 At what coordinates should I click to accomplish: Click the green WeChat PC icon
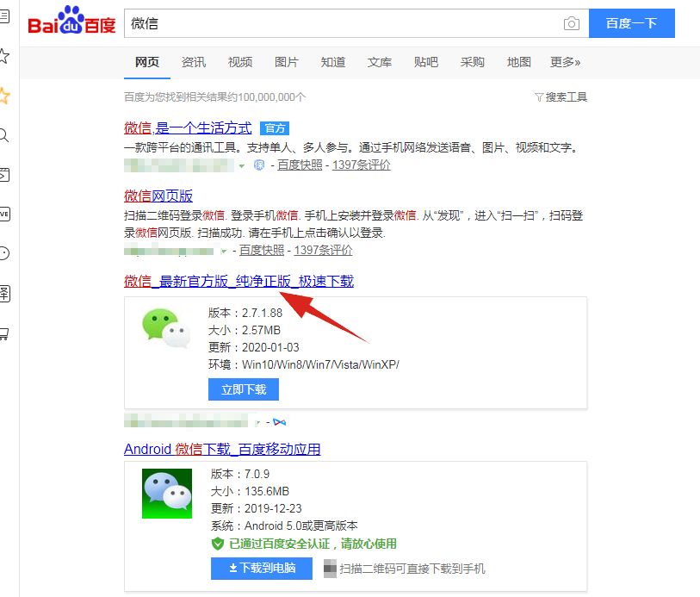[166, 328]
